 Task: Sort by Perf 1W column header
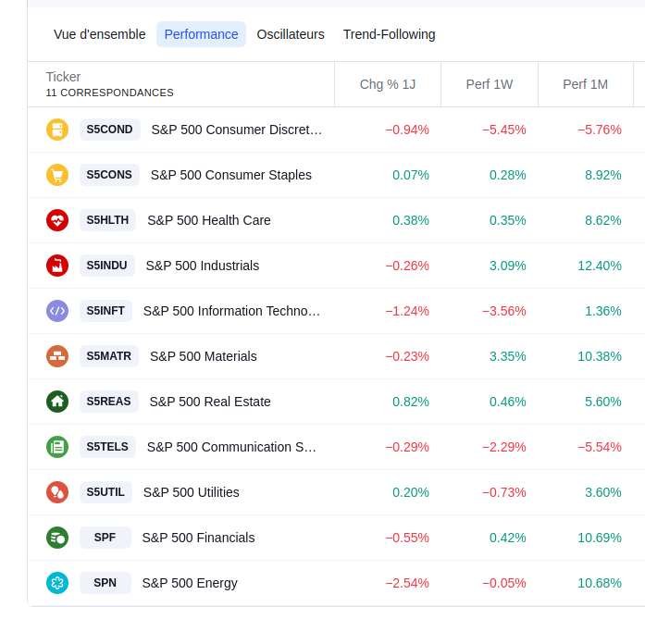click(x=490, y=84)
